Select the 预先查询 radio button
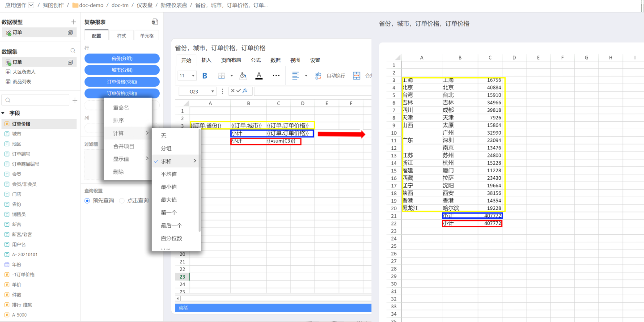The width and height of the screenshot is (644, 322). [x=87, y=201]
